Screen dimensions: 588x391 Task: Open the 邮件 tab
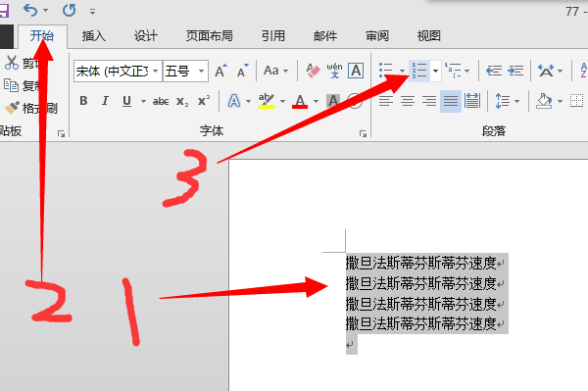pyautogui.click(x=325, y=36)
